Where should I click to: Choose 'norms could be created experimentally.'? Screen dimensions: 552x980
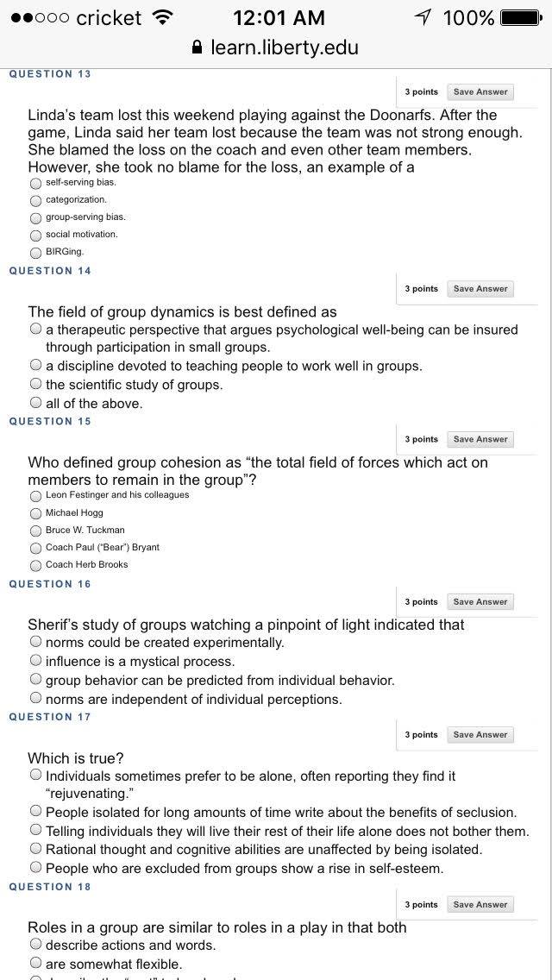point(35,641)
